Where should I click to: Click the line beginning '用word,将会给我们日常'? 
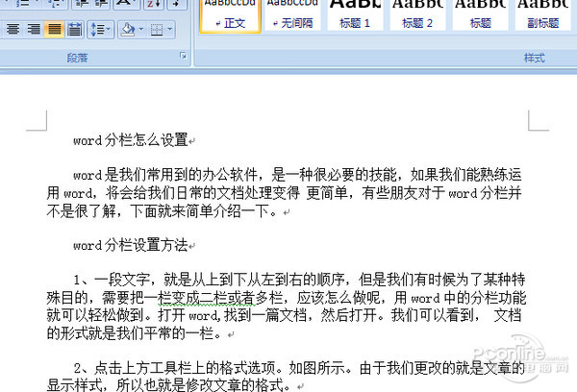pos(284,193)
